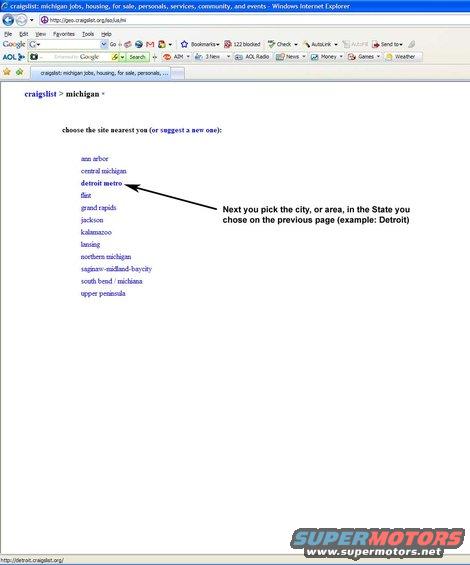
Task: Click the camera icon in AOL search box
Action: 34,57
